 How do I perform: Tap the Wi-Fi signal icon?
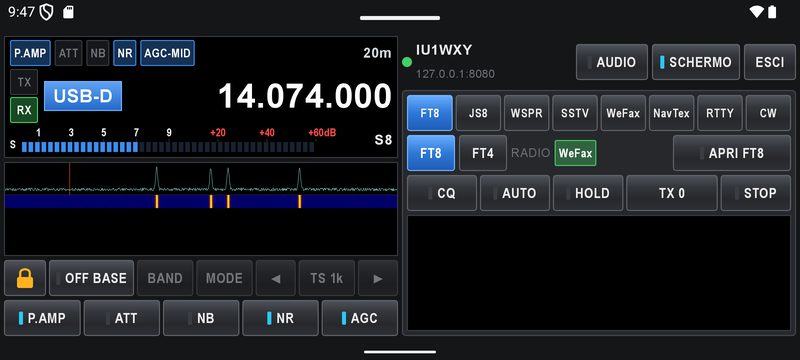pyautogui.click(x=757, y=12)
